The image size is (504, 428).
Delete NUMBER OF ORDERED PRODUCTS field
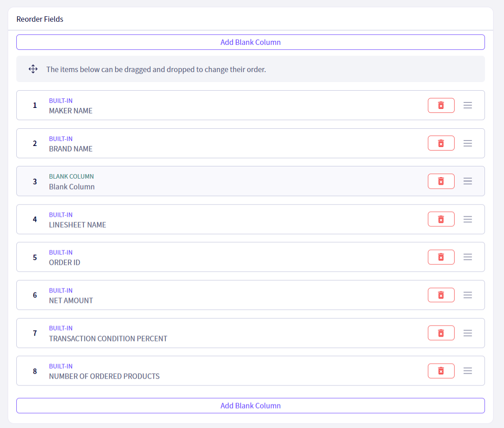[441, 371]
